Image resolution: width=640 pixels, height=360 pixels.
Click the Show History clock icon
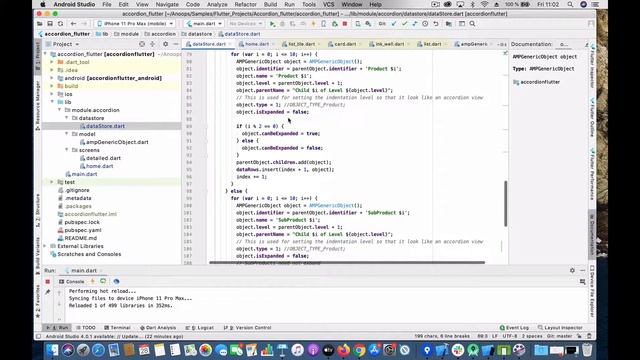click(x=425, y=24)
